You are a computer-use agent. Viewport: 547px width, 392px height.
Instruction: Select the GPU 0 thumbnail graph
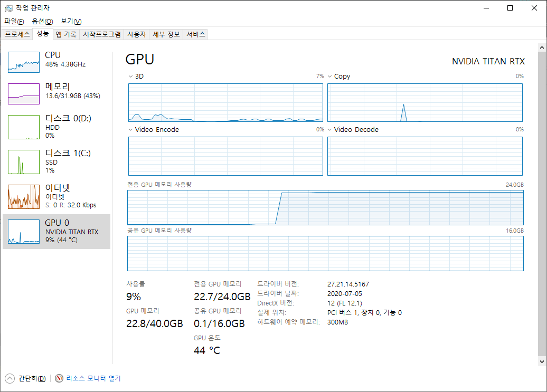[x=24, y=232]
